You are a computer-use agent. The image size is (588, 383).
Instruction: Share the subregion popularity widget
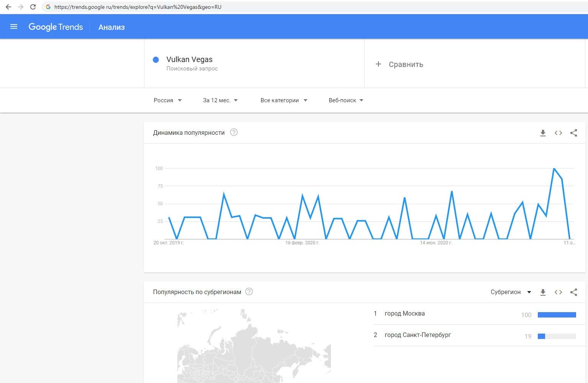click(x=573, y=292)
